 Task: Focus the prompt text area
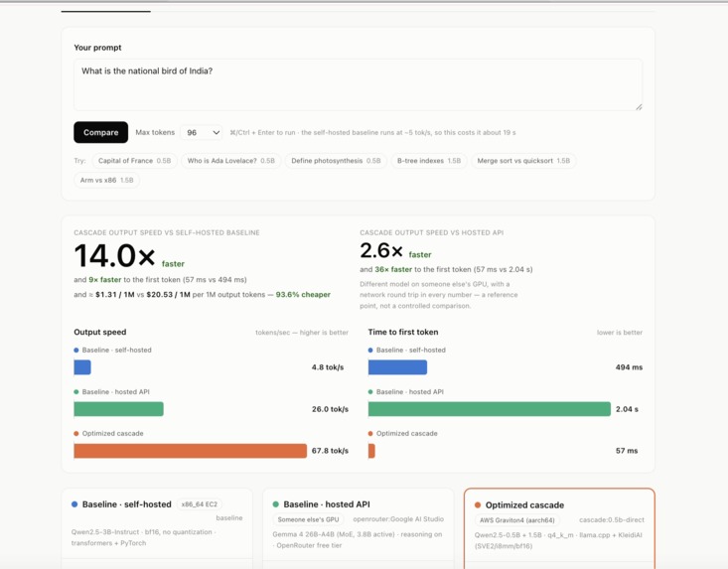358,85
